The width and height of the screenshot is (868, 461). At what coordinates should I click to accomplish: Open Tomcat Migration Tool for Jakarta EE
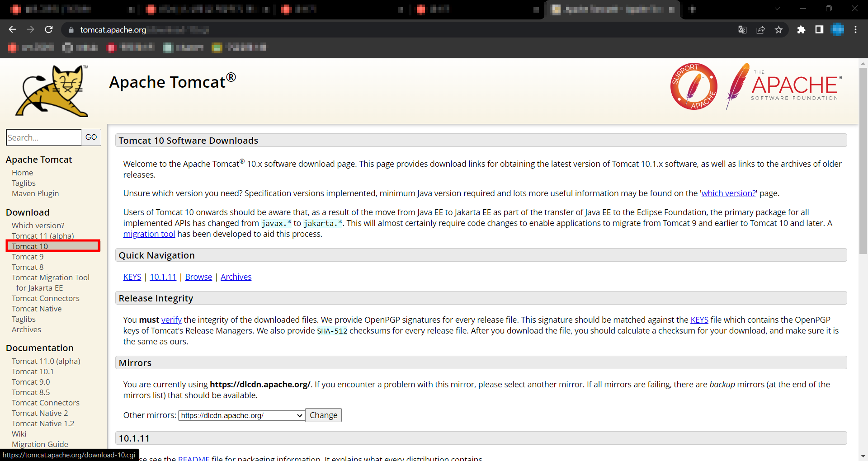point(51,282)
